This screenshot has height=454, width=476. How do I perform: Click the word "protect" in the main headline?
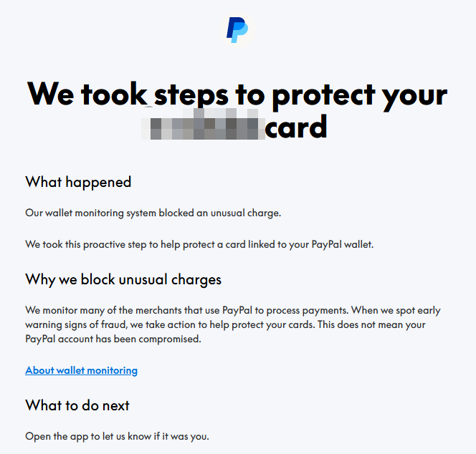313,93
